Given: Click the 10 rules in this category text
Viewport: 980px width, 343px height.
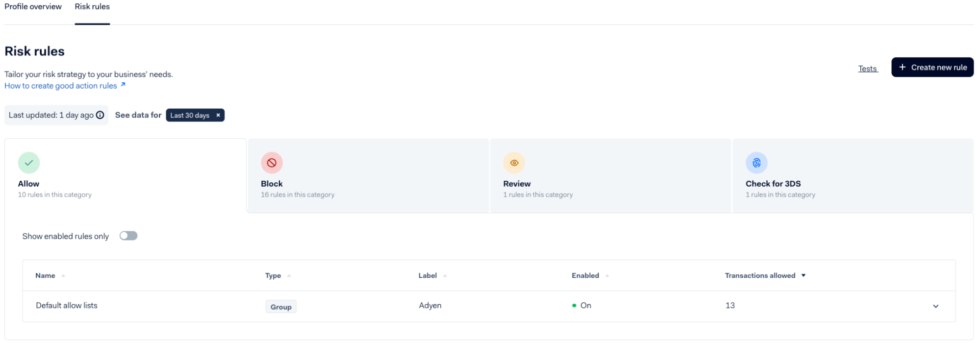Looking at the screenshot, I should [55, 195].
